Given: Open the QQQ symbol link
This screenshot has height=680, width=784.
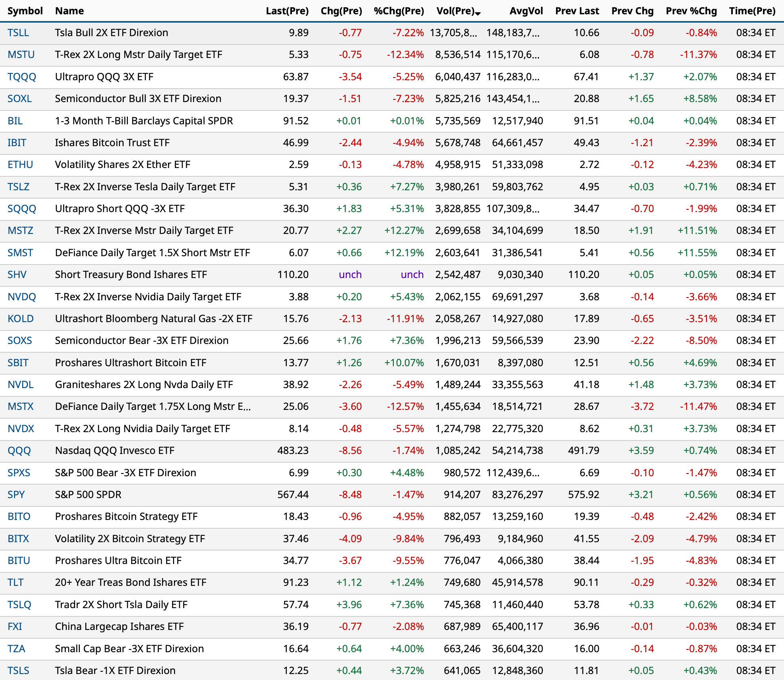Looking at the screenshot, I should [x=19, y=450].
